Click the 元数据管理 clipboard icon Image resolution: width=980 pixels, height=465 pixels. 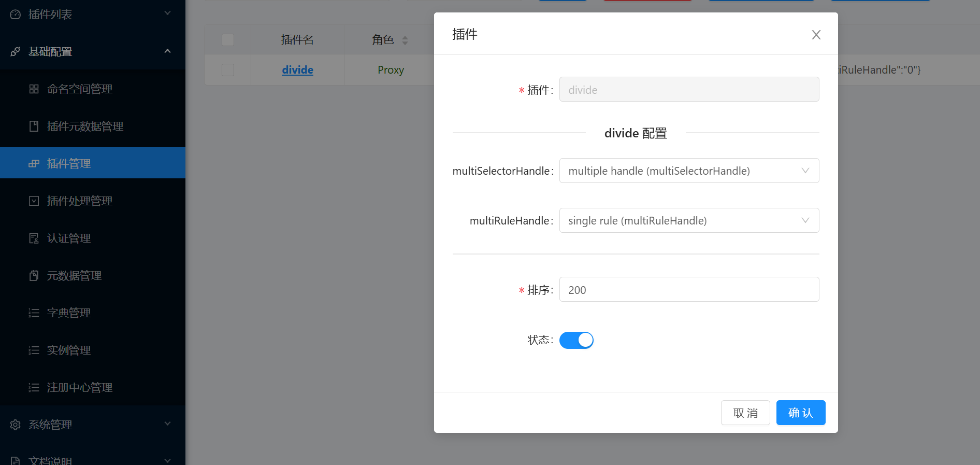point(34,276)
